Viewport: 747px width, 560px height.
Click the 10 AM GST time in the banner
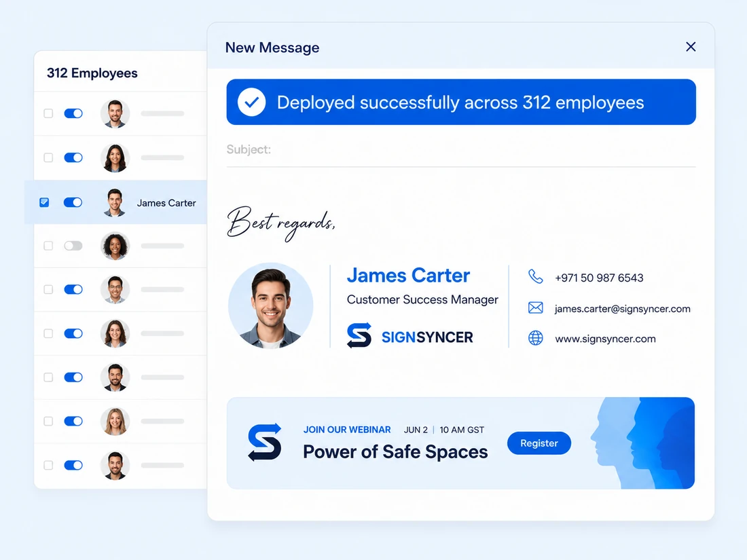[462, 430]
